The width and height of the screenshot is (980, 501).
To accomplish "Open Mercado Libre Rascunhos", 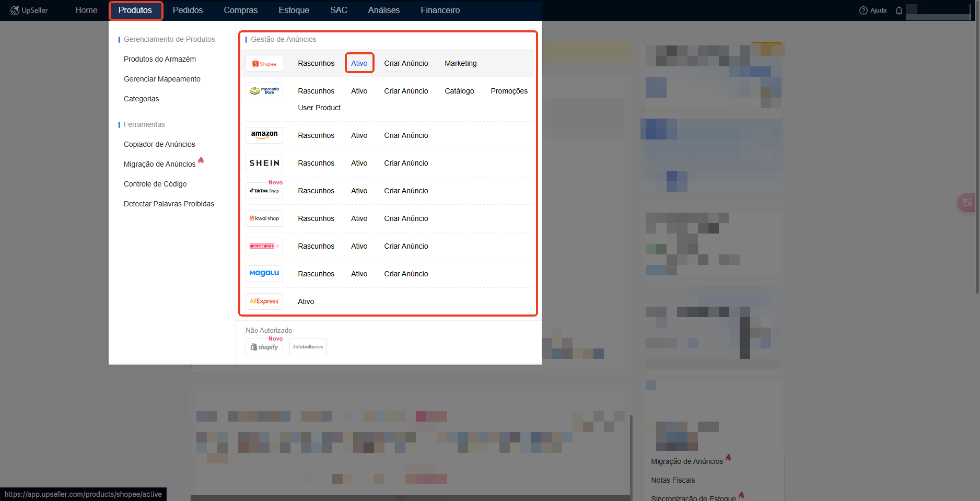I will click(x=316, y=91).
